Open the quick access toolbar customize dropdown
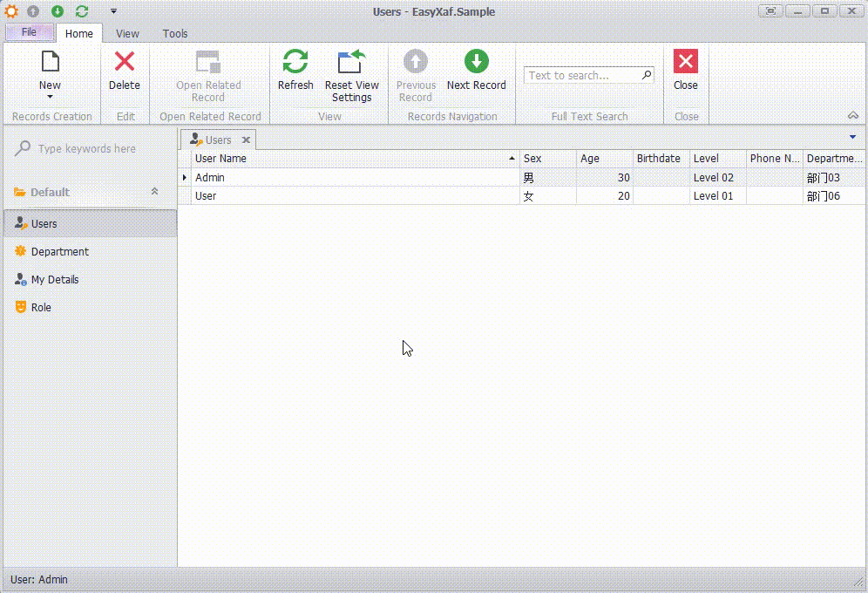 coord(113,11)
